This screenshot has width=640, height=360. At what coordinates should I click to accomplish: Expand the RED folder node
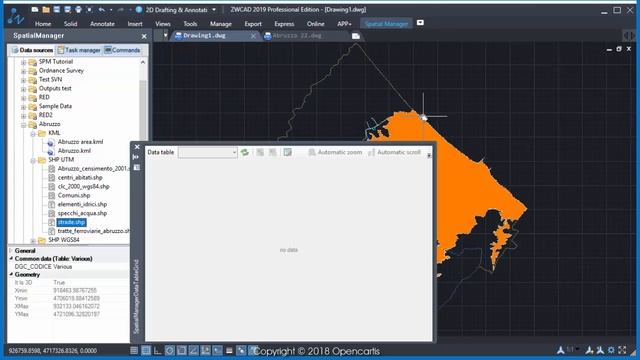pyautogui.click(x=23, y=98)
